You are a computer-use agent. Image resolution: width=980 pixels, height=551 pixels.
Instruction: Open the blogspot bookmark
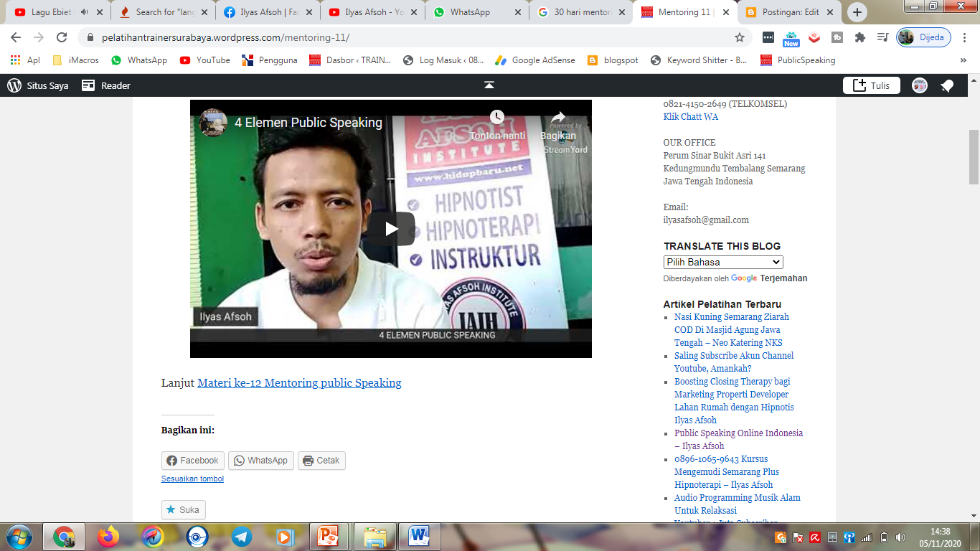613,60
